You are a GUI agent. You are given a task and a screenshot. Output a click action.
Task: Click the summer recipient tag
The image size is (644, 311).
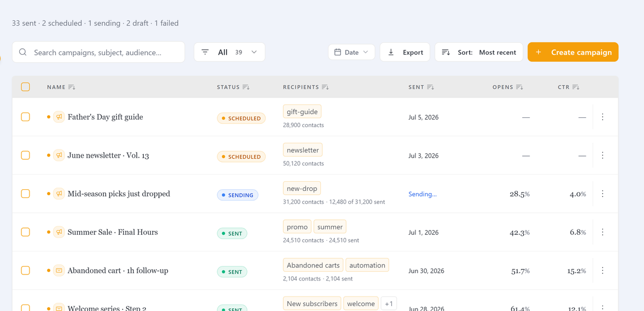pos(330,227)
